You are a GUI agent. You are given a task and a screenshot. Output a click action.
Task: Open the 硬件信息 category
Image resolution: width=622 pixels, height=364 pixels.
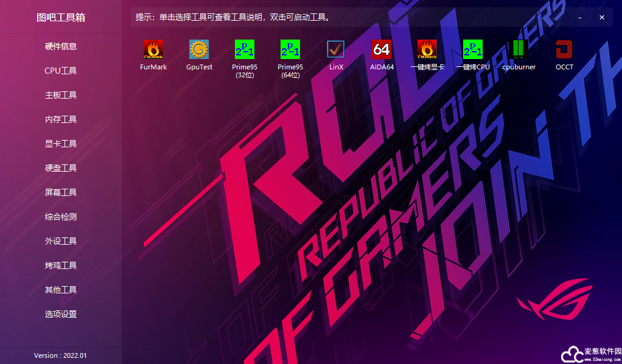[61, 46]
